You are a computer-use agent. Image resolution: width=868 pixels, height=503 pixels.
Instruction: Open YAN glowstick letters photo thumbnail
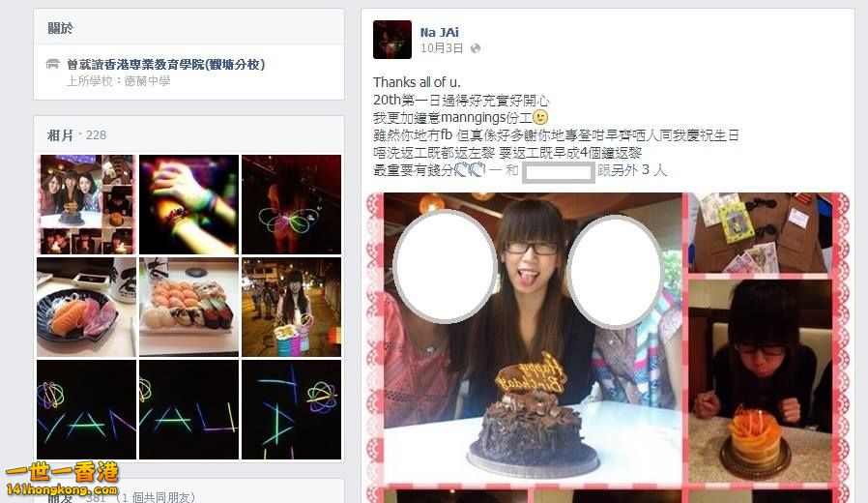[86, 409]
